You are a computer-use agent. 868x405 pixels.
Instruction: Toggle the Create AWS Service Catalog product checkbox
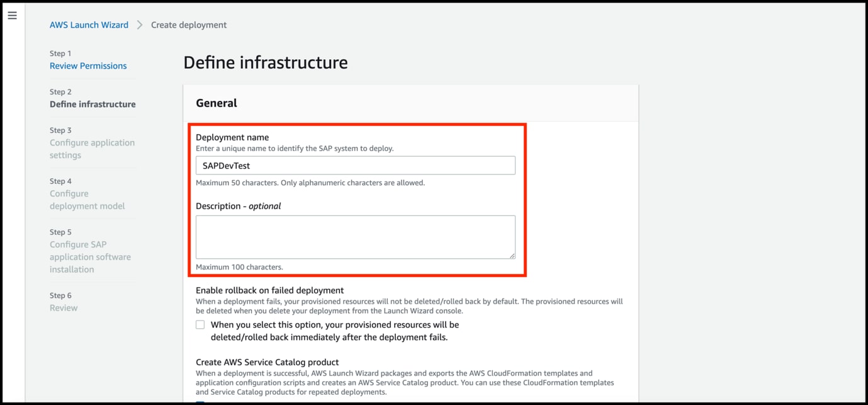pos(200,401)
